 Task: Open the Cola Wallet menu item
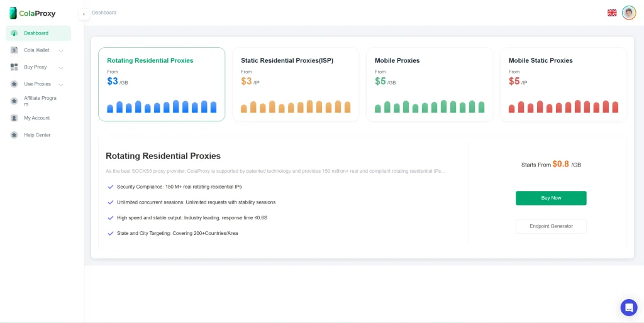tap(38, 50)
